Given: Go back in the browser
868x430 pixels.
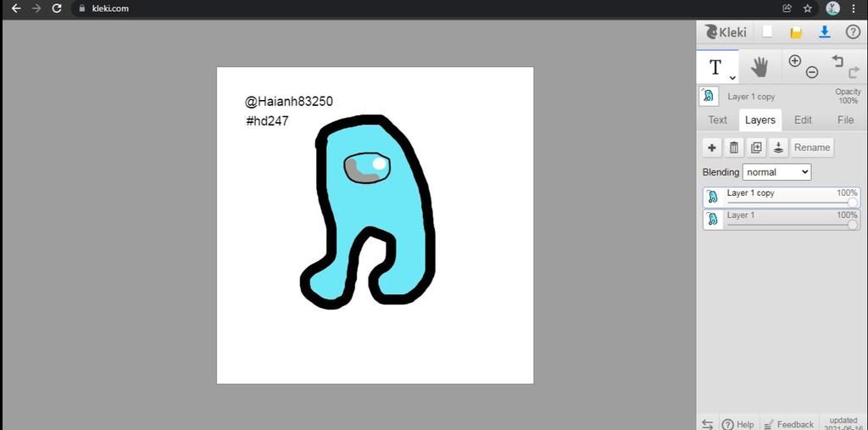Looking at the screenshot, I should 16,8.
